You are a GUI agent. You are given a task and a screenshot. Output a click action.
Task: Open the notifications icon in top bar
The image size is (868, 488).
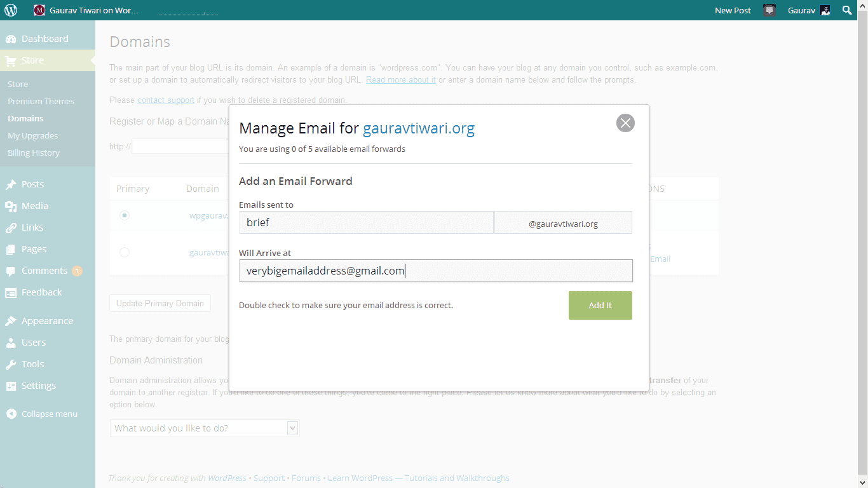(770, 10)
